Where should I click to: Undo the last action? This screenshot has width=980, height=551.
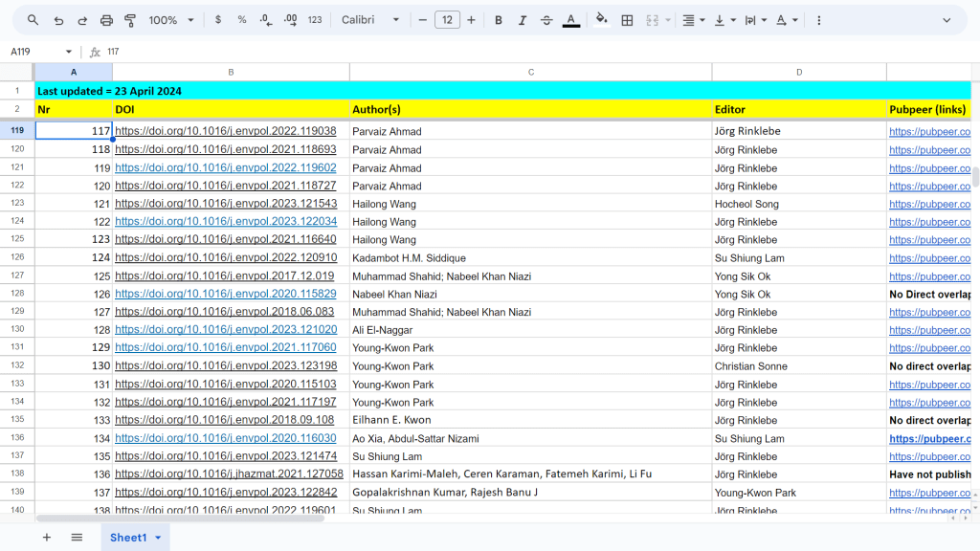pos(58,20)
